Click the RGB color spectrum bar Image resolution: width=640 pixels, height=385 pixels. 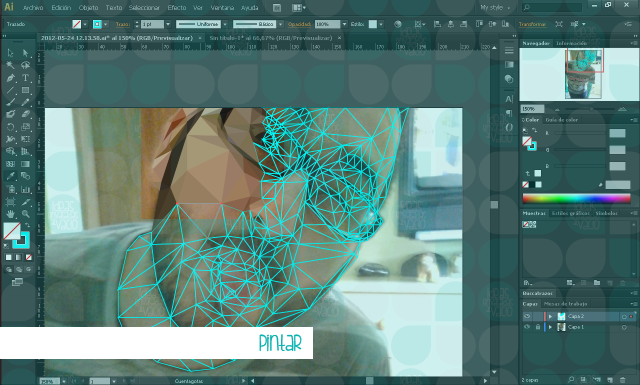point(576,198)
